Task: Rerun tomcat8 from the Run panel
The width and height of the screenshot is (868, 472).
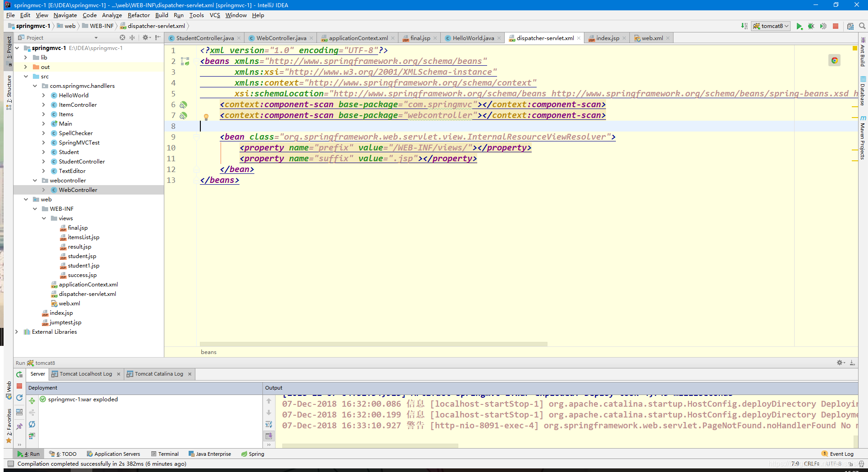Action: click(x=19, y=374)
